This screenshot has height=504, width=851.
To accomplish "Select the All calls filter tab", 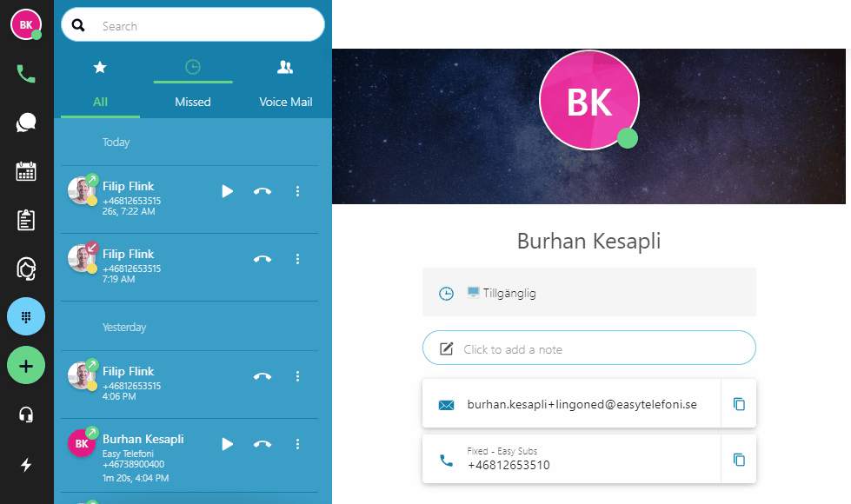I will pyautogui.click(x=101, y=102).
